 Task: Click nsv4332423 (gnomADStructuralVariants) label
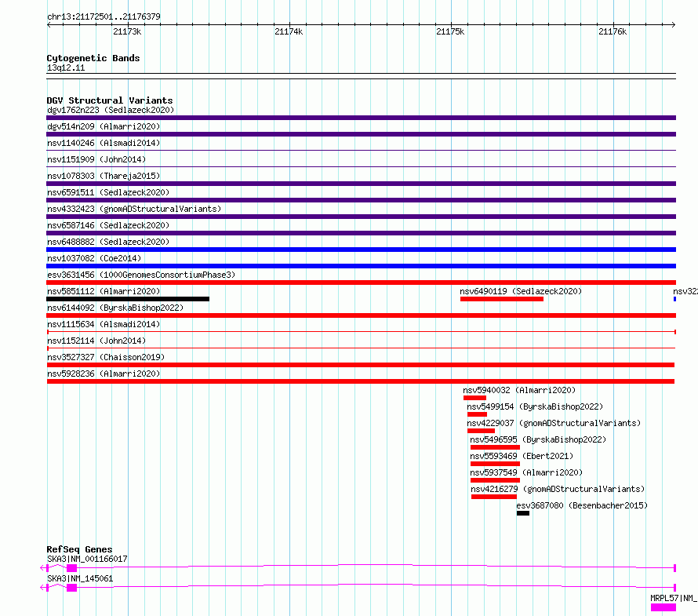tap(134, 209)
